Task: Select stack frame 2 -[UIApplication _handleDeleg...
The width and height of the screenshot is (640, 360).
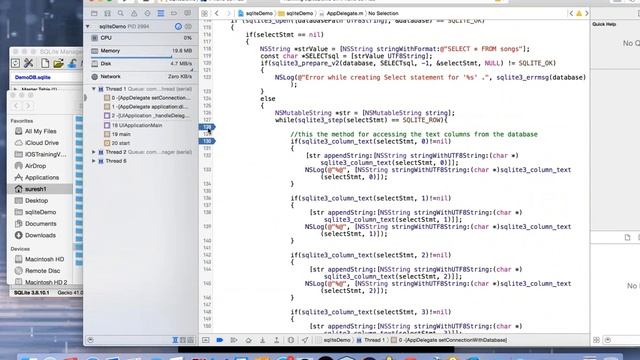Action: point(147,116)
